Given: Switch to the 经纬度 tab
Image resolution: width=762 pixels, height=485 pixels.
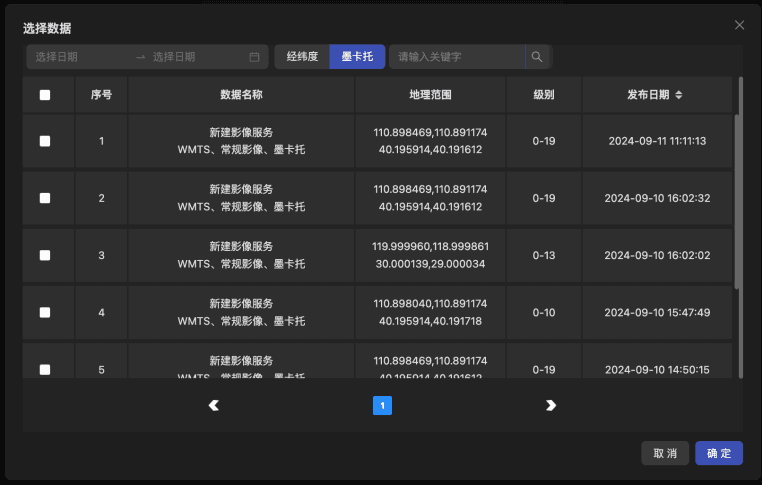Looking at the screenshot, I should 302,57.
